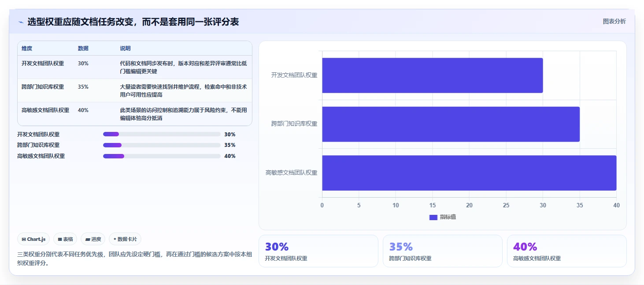Click the 图表分析 label

coord(614,22)
